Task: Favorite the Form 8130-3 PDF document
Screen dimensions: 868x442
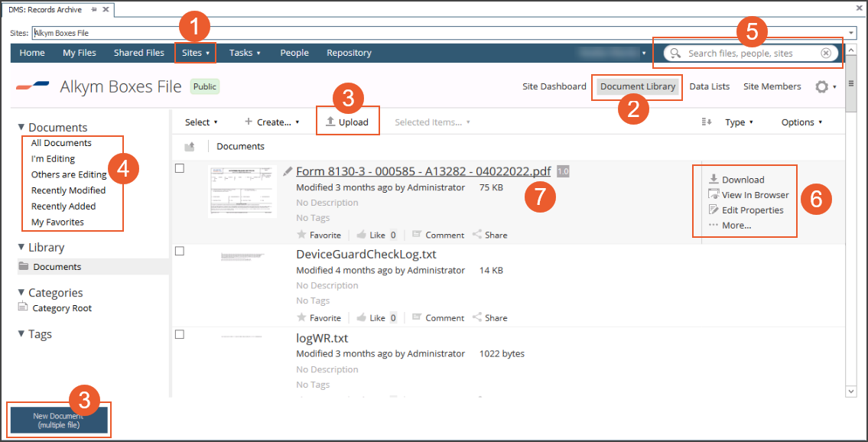Action: [319, 236]
